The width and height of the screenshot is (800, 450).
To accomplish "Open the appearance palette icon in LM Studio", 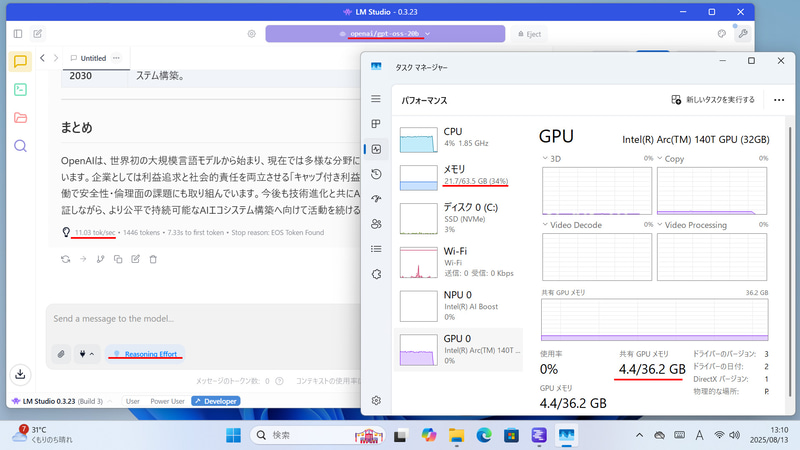I will tap(721, 34).
